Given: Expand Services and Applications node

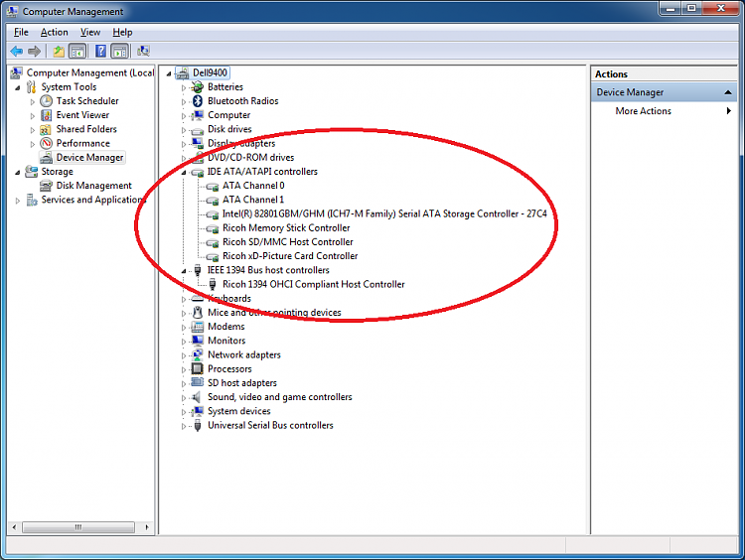Looking at the screenshot, I should (x=18, y=201).
